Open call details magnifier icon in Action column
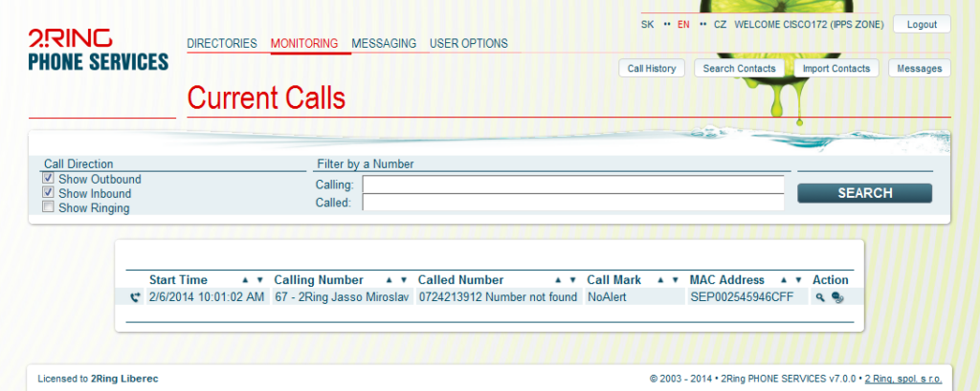 coord(820,298)
